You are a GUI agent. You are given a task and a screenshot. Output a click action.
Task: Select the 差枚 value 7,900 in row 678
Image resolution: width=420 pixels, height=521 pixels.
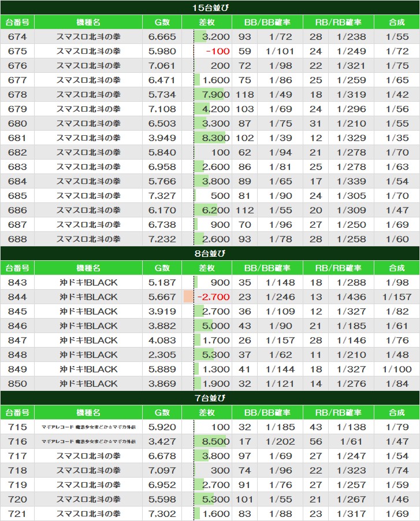pos(216,94)
